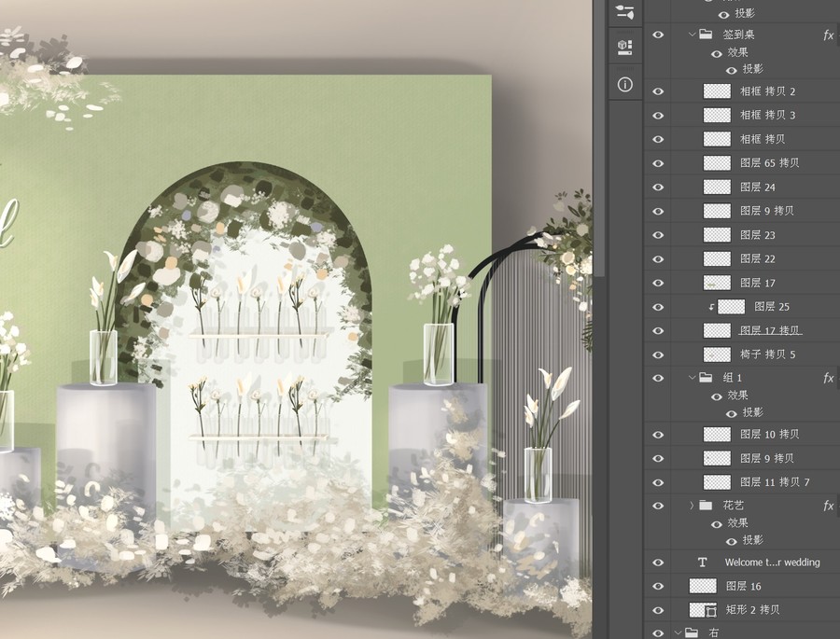The height and width of the screenshot is (639, 840).
Task: Select the layer named 图层 22
Action: tap(758, 258)
